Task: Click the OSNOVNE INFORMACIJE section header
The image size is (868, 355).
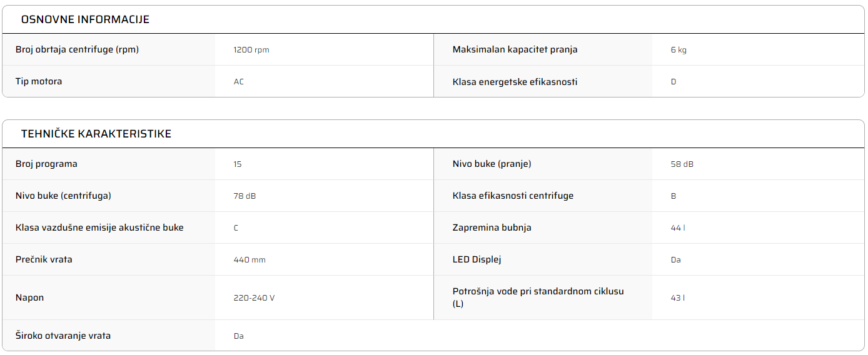Action: (x=85, y=19)
